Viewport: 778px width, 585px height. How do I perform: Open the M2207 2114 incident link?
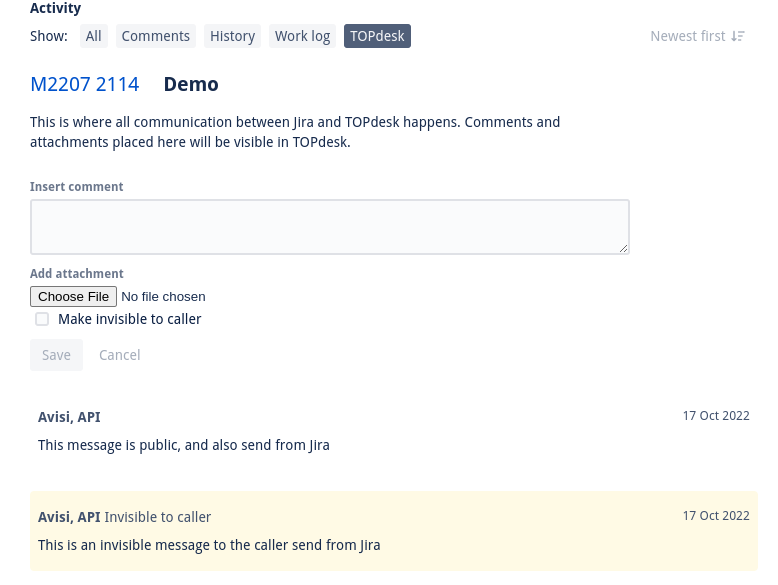tap(85, 84)
